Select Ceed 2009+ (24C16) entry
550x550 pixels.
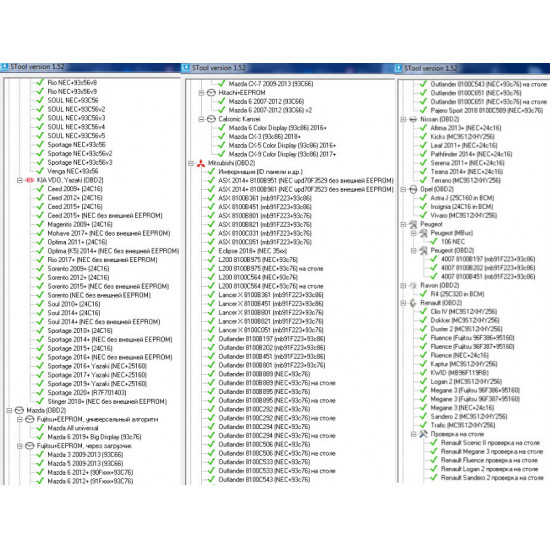coord(75,189)
